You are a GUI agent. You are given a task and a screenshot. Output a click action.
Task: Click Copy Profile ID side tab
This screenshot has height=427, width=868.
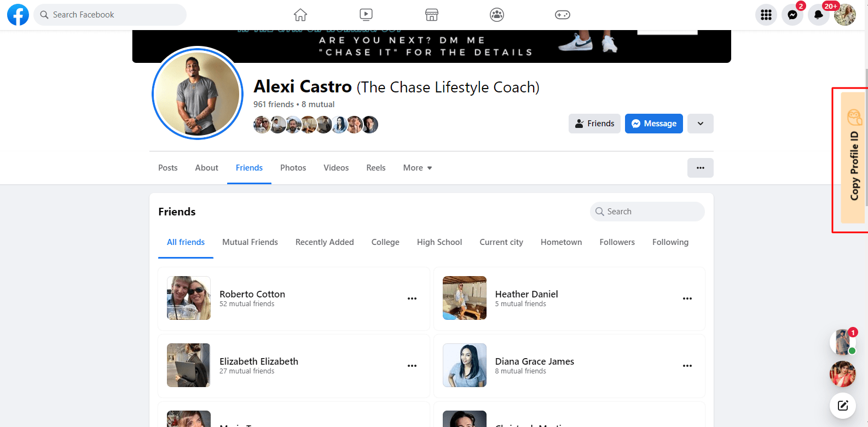(853, 158)
